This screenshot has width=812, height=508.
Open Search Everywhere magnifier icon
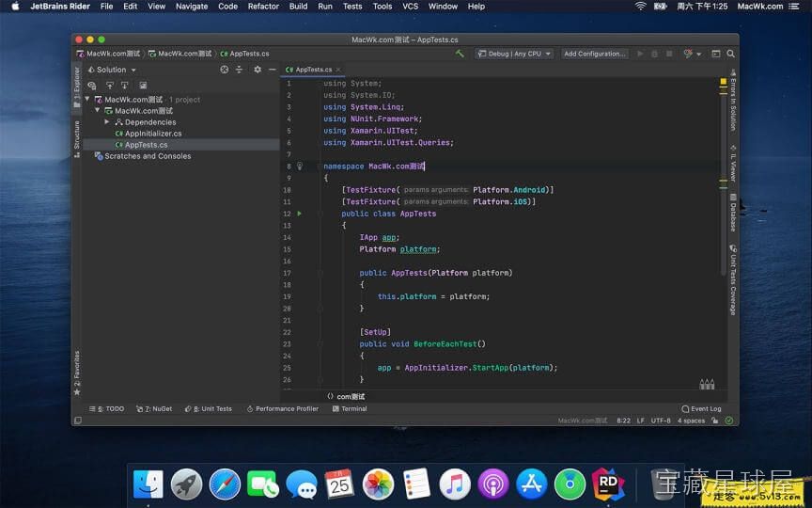click(730, 54)
